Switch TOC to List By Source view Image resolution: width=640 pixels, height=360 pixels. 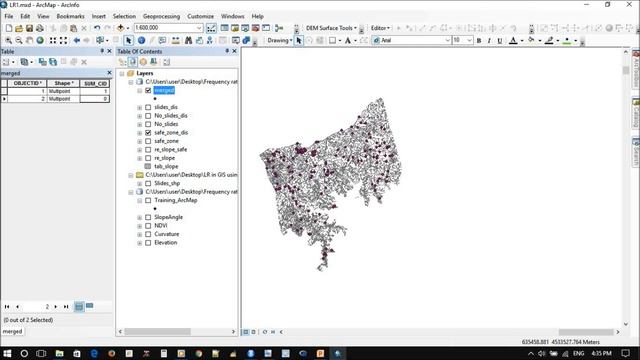133,62
